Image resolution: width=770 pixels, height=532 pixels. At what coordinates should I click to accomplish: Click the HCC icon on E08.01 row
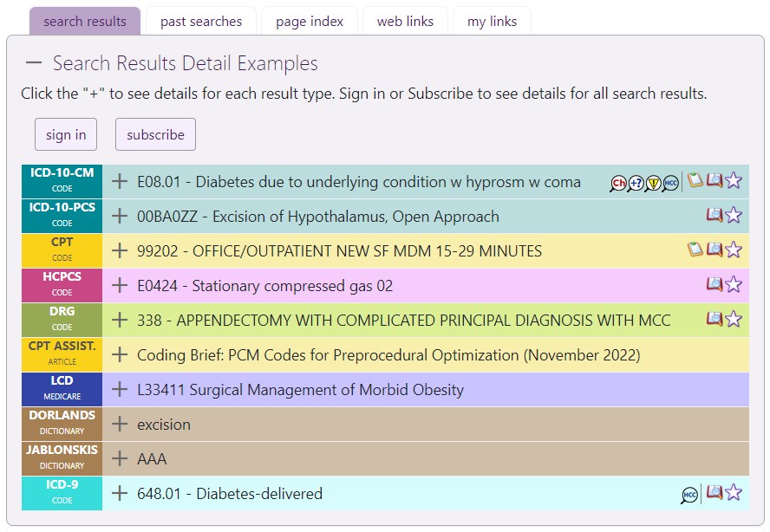pyautogui.click(x=670, y=183)
